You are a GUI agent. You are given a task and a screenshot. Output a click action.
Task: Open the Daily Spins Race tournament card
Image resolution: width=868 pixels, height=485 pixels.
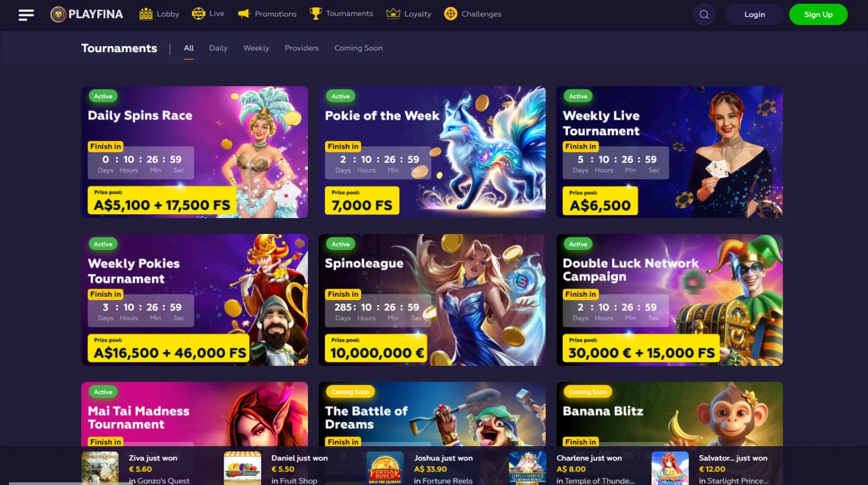pyautogui.click(x=194, y=152)
